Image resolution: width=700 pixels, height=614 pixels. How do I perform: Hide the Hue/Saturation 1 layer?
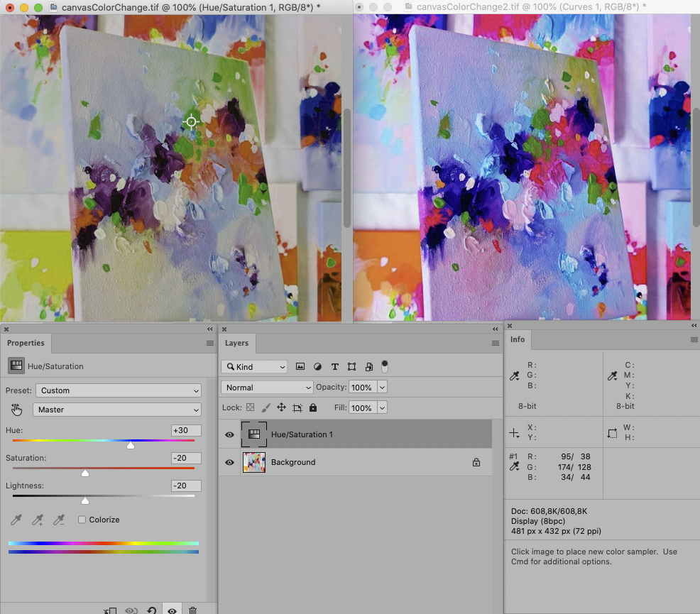(229, 433)
